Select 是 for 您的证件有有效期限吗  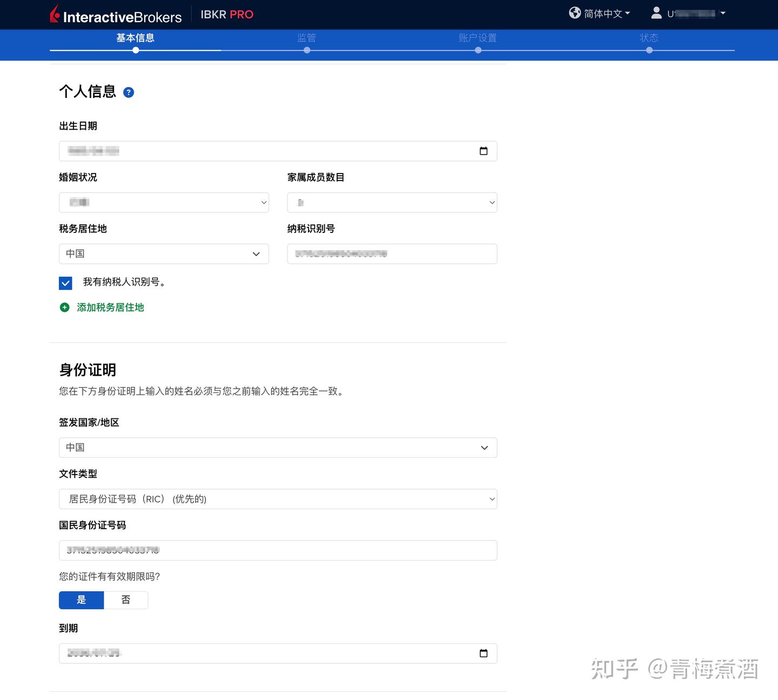(x=81, y=600)
